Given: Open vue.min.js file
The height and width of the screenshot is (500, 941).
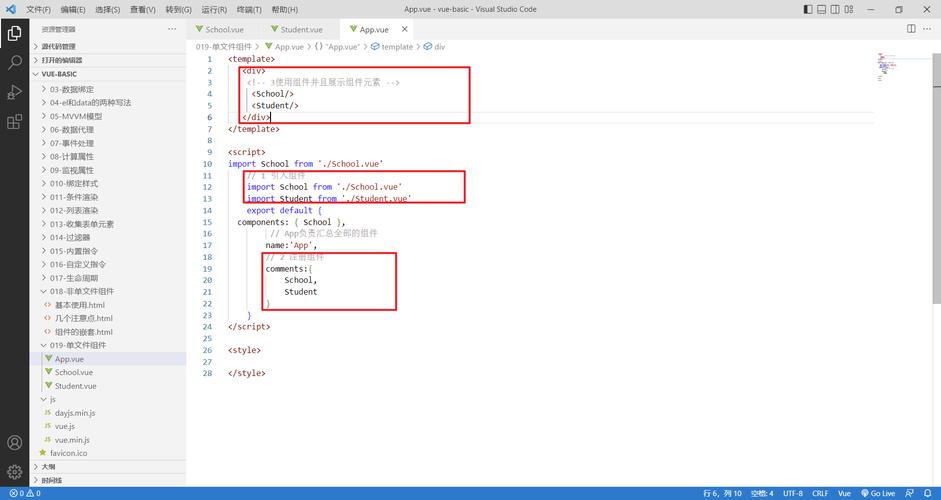Looking at the screenshot, I should coord(108,440).
